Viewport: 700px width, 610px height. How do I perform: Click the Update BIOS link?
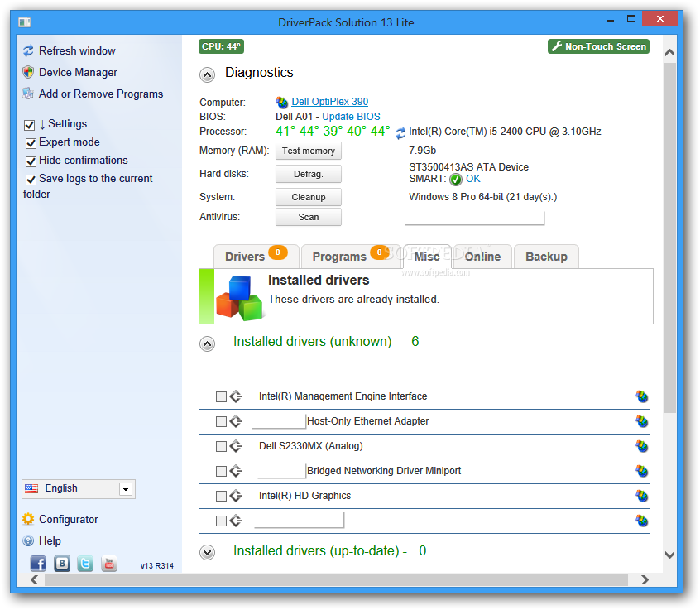(352, 117)
